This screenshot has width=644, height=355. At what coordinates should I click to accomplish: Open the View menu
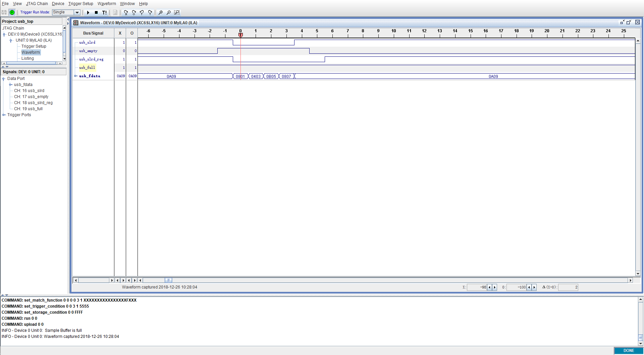[x=17, y=4]
